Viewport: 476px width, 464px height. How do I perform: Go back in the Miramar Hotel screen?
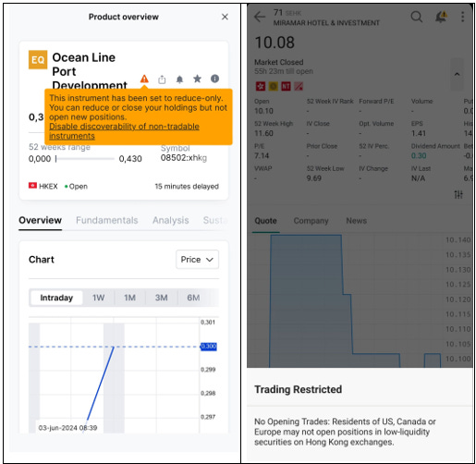coord(260,17)
